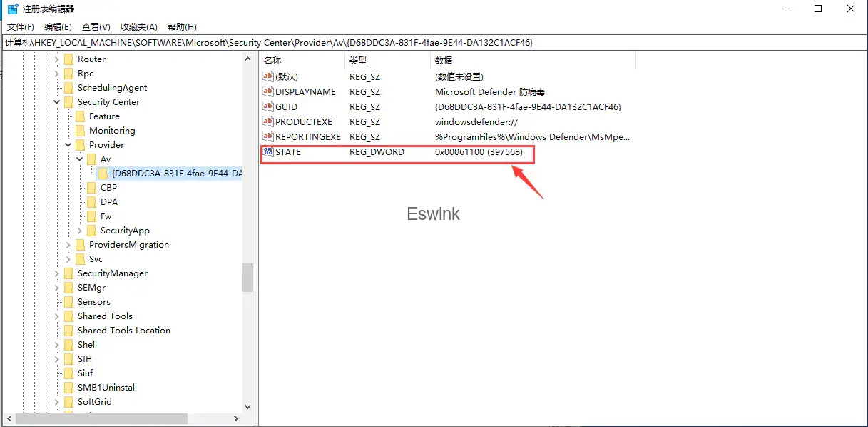The image size is (868, 427).
Task: Click the GUID string value icon
Action: (268, 106)
